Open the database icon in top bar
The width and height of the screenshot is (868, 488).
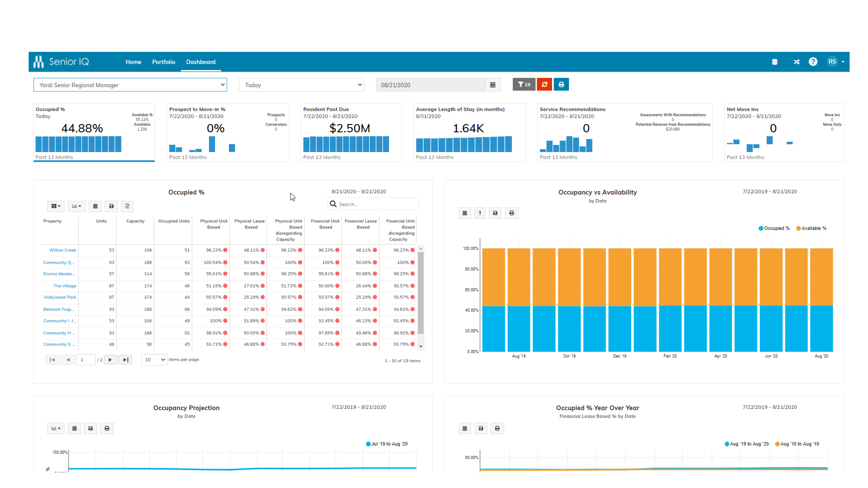[x=774, y=62]
